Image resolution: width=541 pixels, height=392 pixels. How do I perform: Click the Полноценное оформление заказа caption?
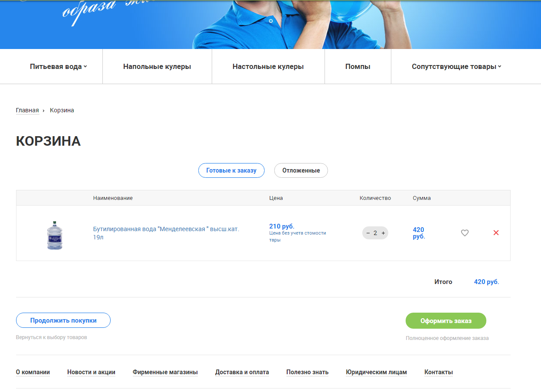[447, 338]
